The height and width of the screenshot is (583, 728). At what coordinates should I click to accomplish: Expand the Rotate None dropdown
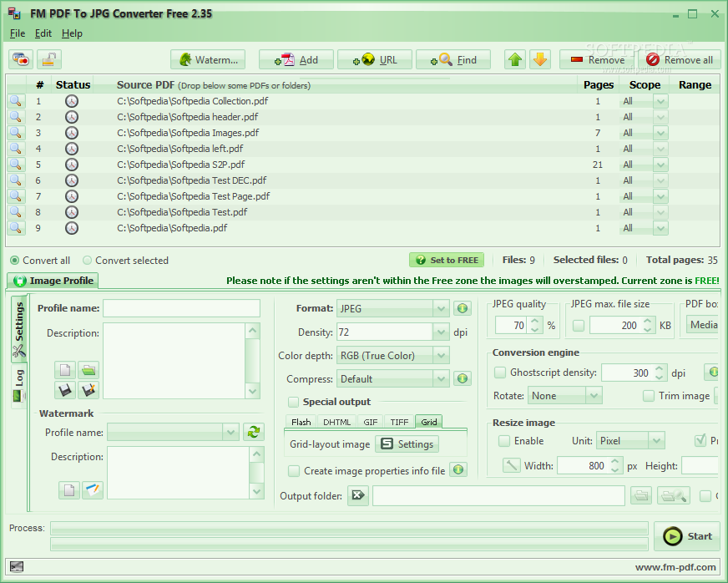594,396
